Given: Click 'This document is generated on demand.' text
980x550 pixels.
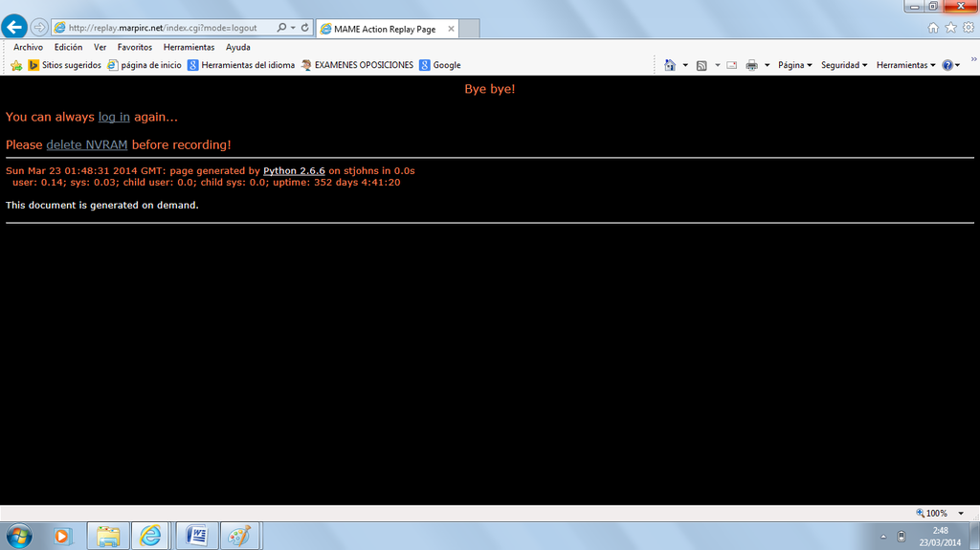Looking at the screenshot, I should (x=101, y=205).
